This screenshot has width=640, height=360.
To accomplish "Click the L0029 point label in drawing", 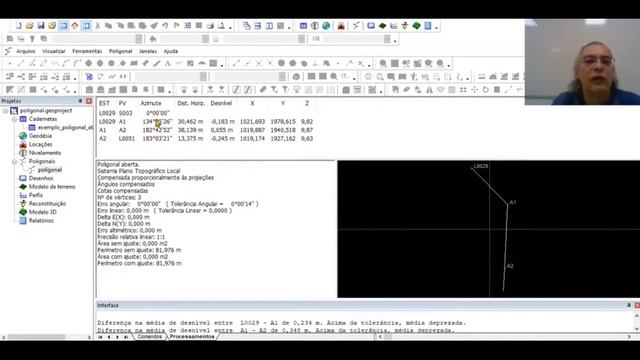I will point(481,166).
